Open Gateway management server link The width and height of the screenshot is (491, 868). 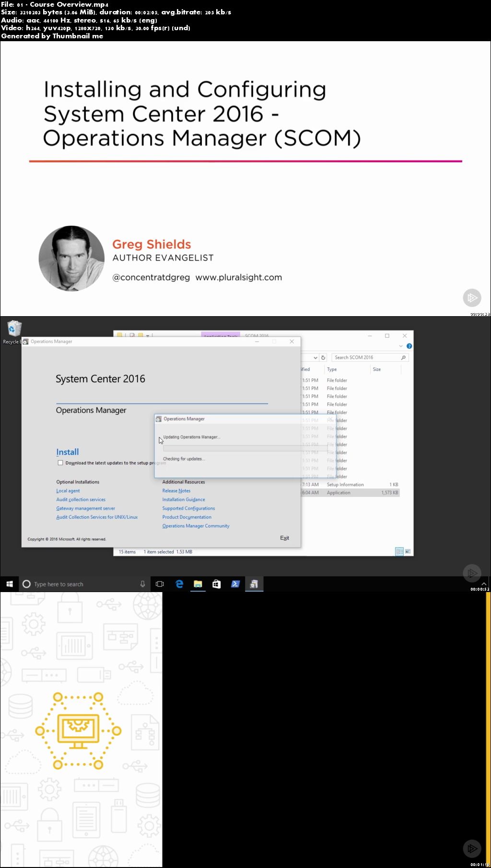point(85,508)
